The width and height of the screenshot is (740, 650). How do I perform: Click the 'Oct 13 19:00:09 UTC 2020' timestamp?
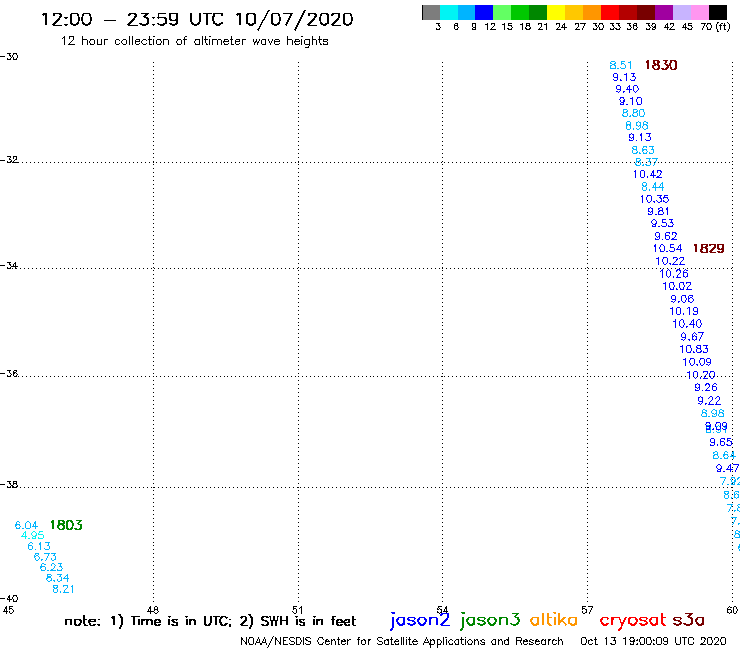653,641
